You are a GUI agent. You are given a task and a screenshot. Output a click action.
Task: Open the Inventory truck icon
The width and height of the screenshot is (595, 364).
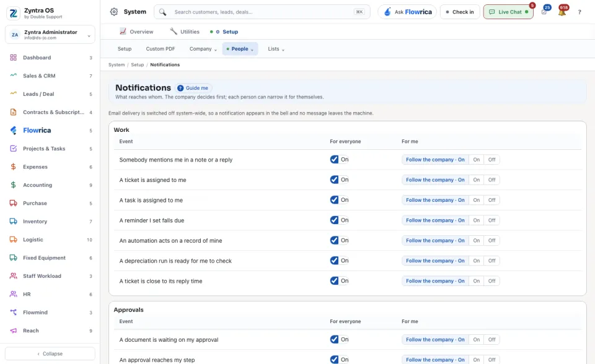pos(13,222)
